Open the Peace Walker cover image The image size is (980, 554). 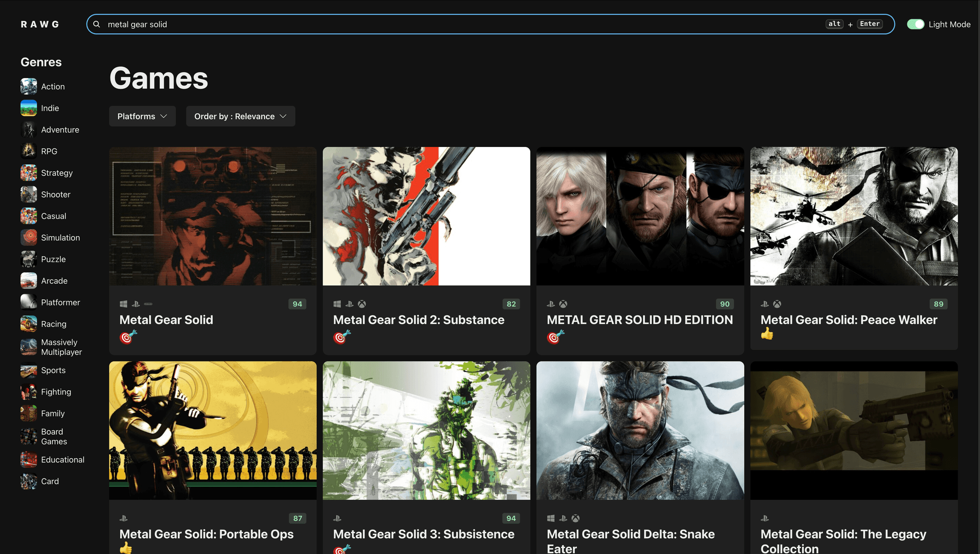point(854,216)
